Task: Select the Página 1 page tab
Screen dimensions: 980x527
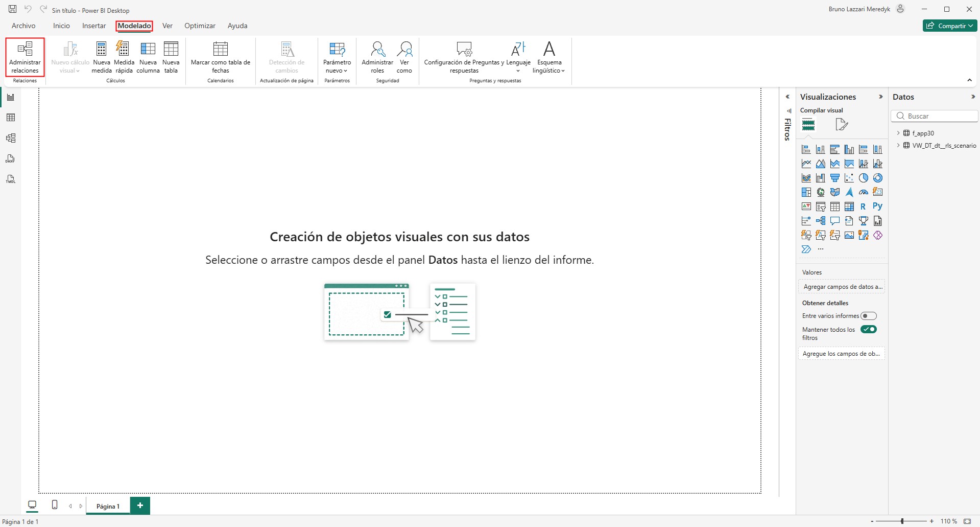Action: pos(108,506)
